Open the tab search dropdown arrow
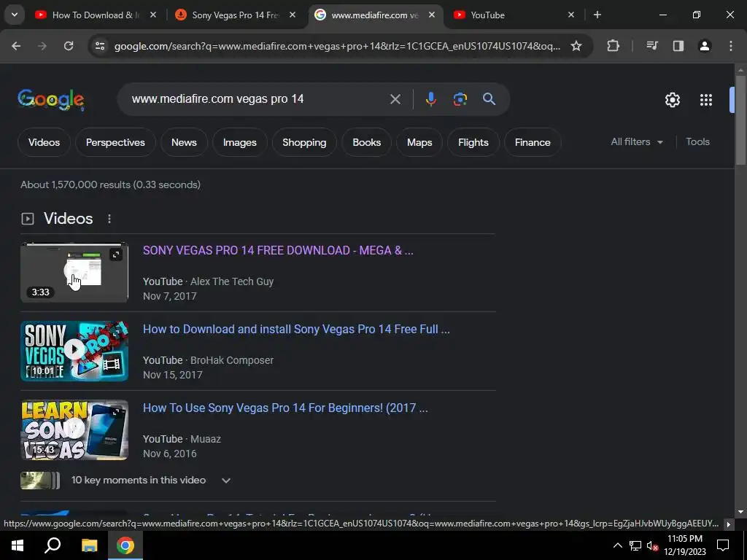 pyautogui.click(x=15, y=15)
